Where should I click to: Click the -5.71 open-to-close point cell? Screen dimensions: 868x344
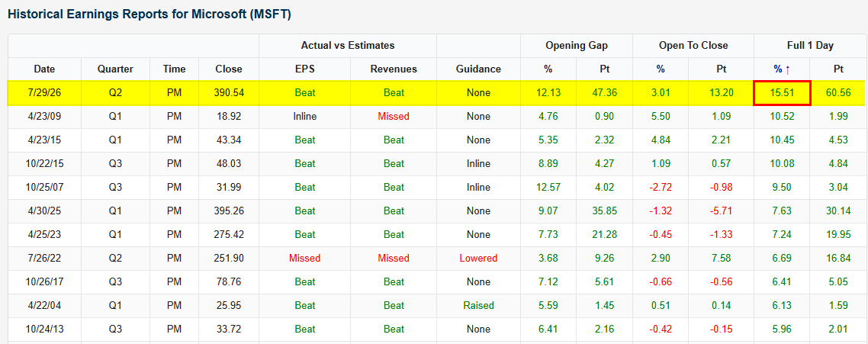pyautogui.click(x=722, y=211)
